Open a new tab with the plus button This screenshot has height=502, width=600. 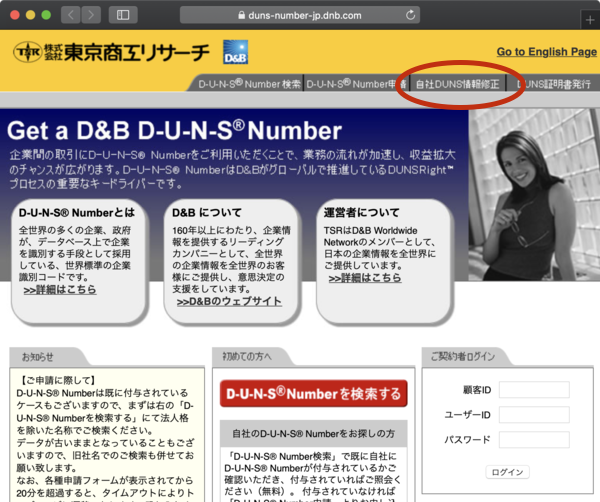point(590,20)
